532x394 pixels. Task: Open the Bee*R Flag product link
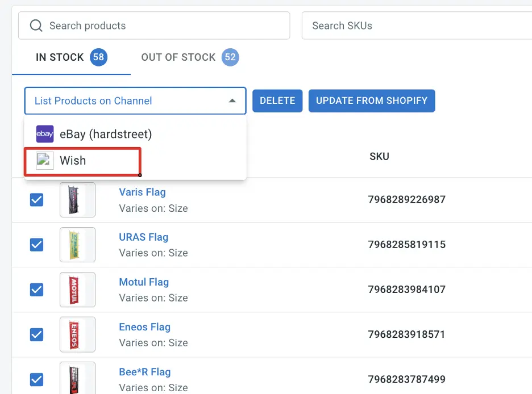(144, 372)
